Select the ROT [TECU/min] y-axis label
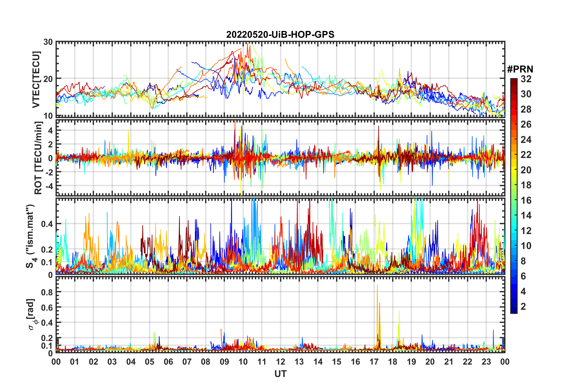Viewport: 561px width, 392px height. pyautogui.click(x=38, y=158)
